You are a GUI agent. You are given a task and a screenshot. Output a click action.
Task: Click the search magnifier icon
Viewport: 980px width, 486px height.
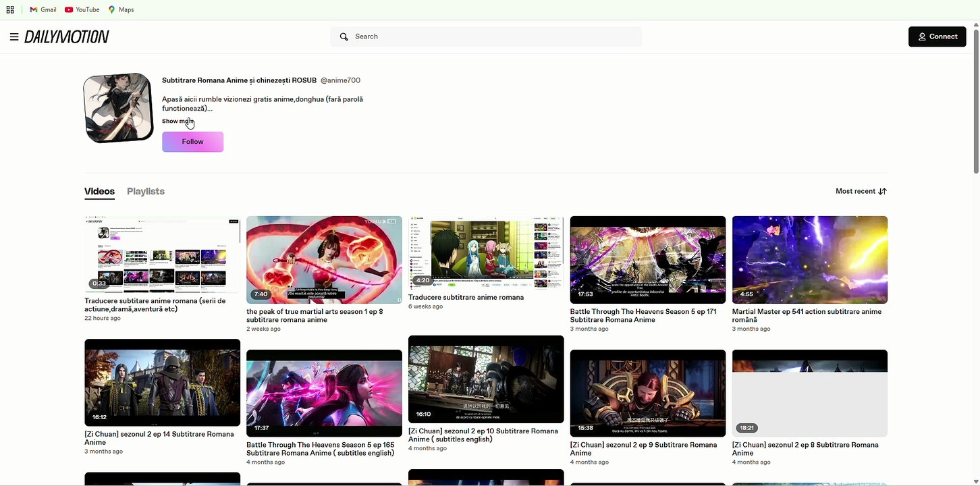tap(344, 36)
